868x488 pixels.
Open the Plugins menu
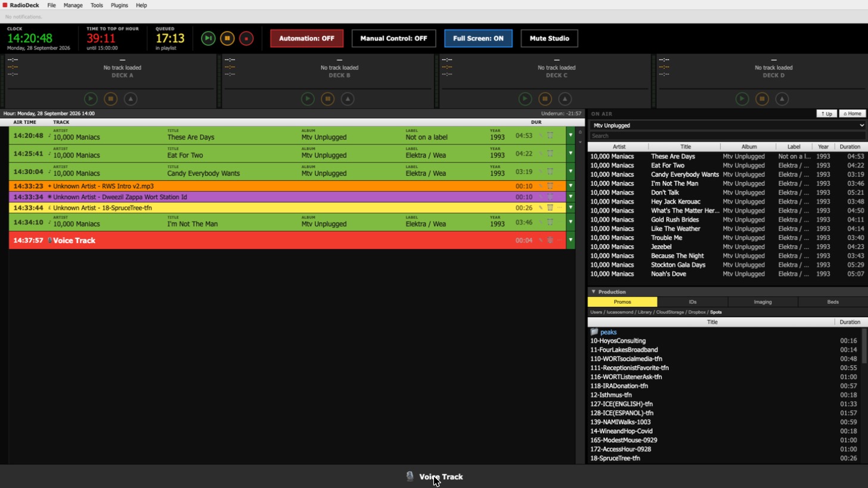coord(119,5)
